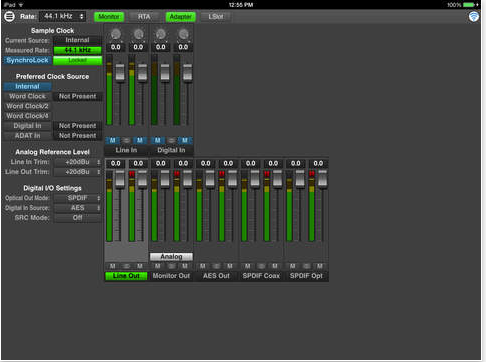Click the Digital In right channel pan knob
The height and width of the screenshot is (362, 486).
point(183,34)
